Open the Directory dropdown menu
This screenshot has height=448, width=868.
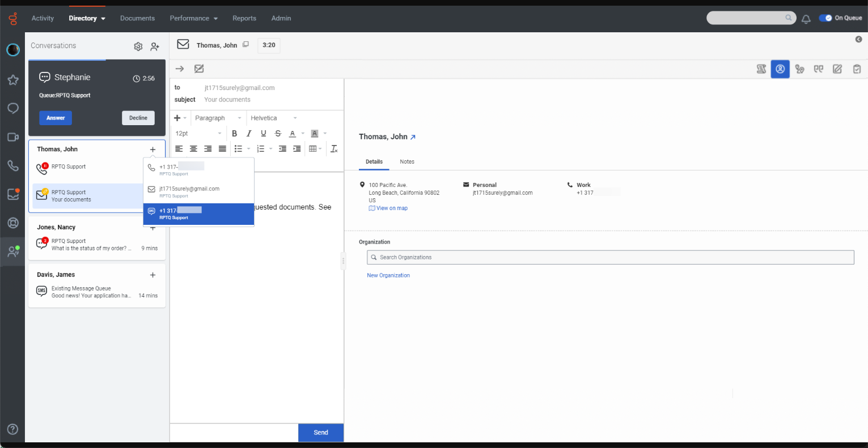(x=86, y=18)
